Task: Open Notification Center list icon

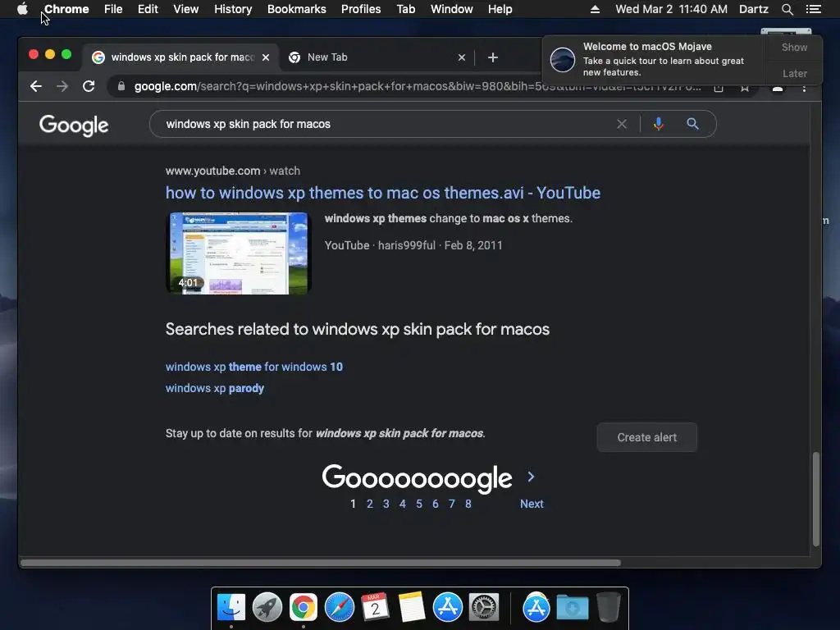Action: 814,9
